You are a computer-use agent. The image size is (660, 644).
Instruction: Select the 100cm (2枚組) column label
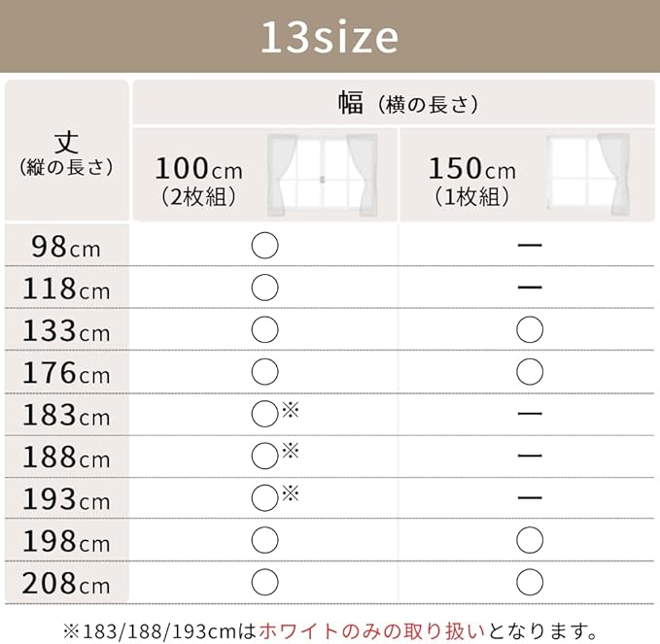click(198, 180)
